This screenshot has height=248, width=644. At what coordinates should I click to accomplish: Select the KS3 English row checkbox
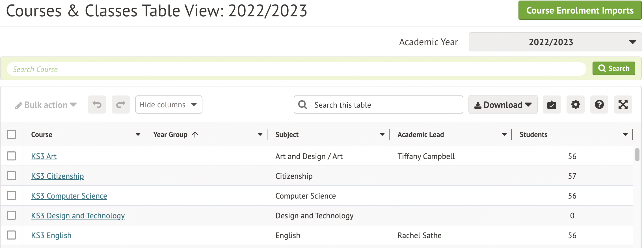tap(11, 235)
